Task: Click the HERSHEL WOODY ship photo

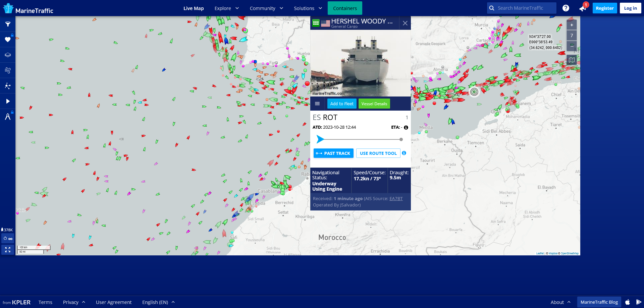Action: pos(361,63)
